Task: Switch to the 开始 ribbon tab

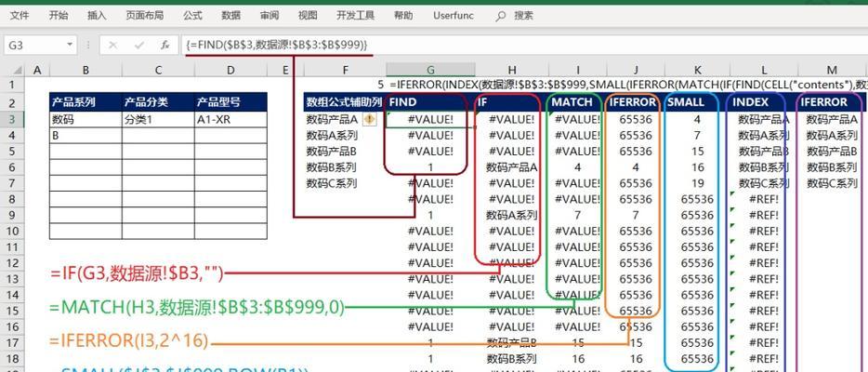Action: click(59, 16)
